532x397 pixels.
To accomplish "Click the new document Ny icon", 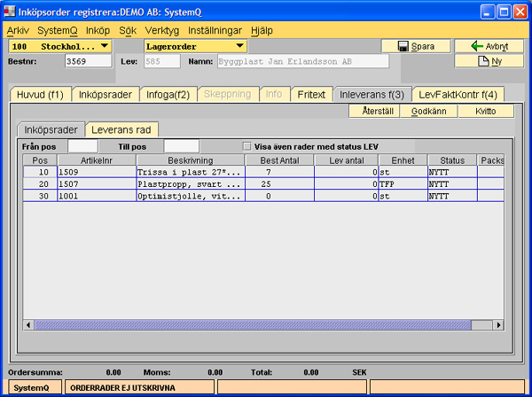I will tap(483, 61).
